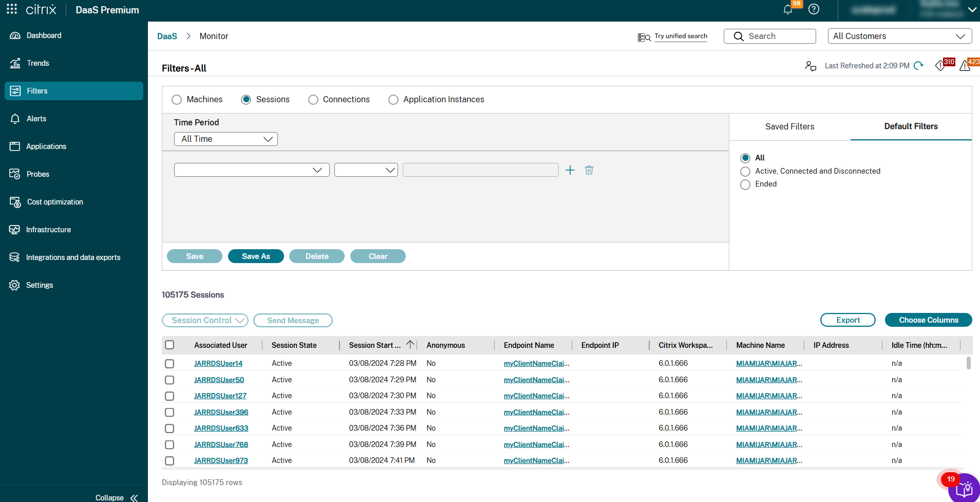Open the All Customers dropdown
The image size is (980, 502).
pos(899,36)
